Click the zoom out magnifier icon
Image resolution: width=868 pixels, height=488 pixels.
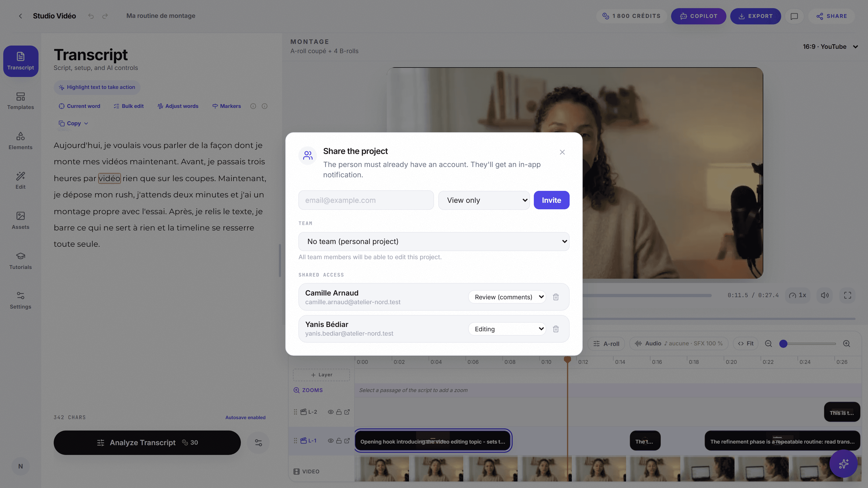768,343
